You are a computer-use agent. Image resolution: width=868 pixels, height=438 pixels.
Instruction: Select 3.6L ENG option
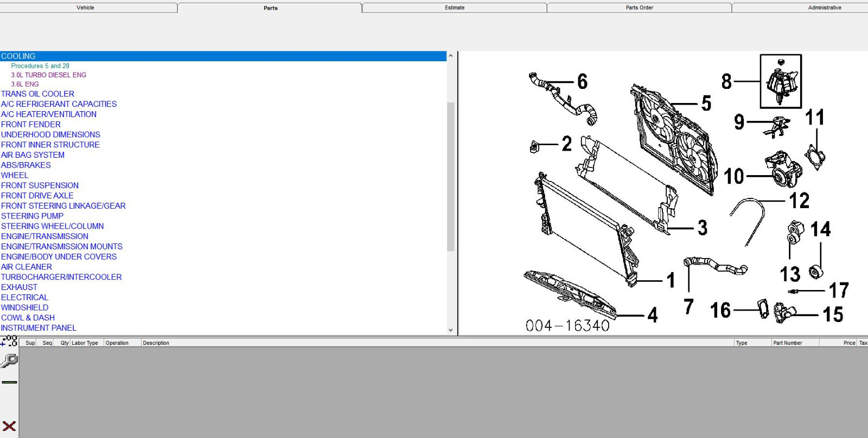pyautogui.click(x=25, y=84)
